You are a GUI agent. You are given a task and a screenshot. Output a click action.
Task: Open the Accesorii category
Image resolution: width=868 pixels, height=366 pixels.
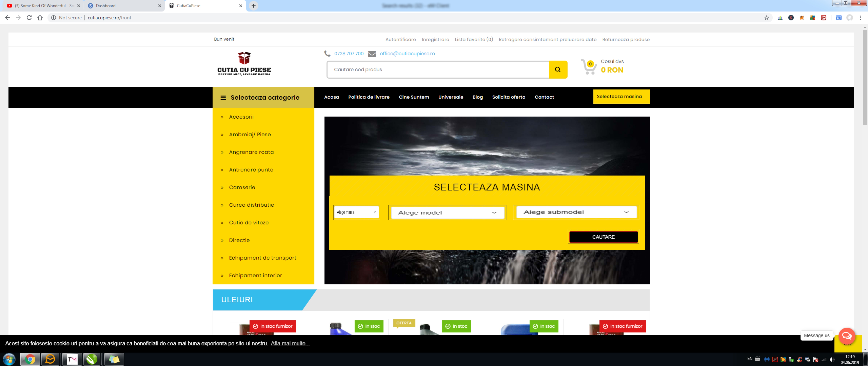click(x=241, y=117)
